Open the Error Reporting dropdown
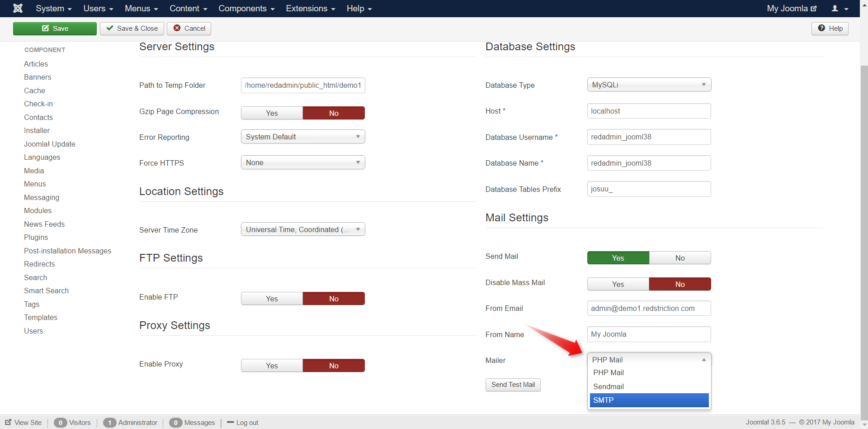 pyautogui.click(x=303, y=137)
